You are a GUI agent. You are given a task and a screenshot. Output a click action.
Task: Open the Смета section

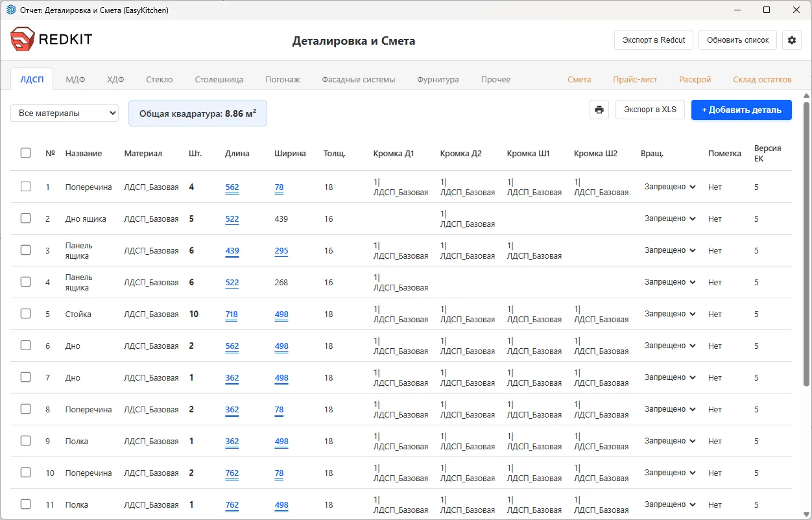579,79
